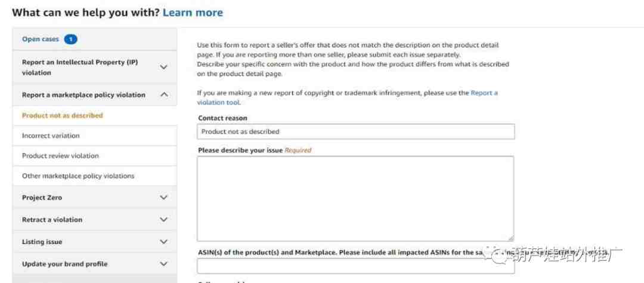
Task: Click the Open cases tab
Action: (x=95, y=39)
